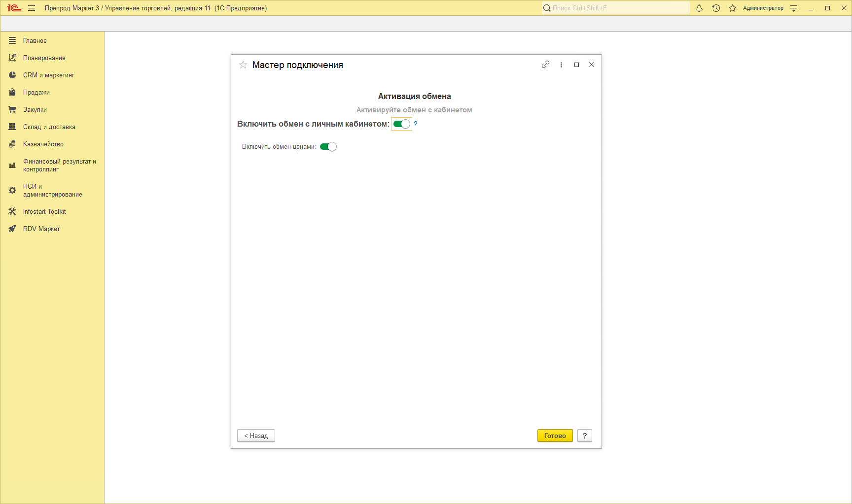This screenshot has width=852, height=504.
Task: Add Мастер подключения to favorites star
Action: 243,65
